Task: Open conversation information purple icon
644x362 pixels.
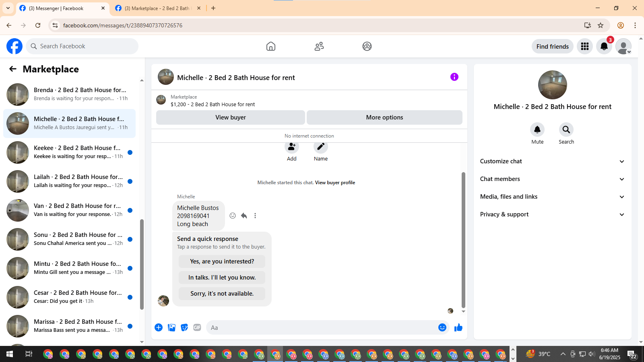Action: coord(454,77)
